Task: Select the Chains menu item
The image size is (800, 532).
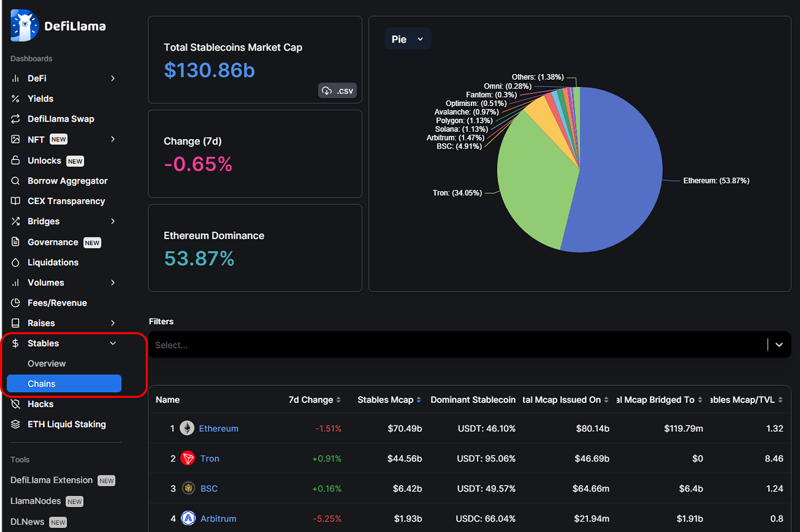Action: tap(64, 384)
